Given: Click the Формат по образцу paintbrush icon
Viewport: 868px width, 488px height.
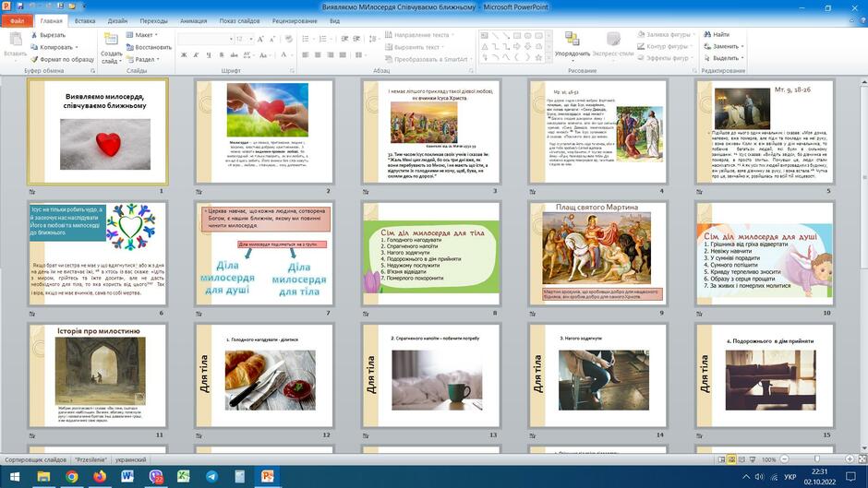Looking at the screenshot, I should click(x=34, y=59).
